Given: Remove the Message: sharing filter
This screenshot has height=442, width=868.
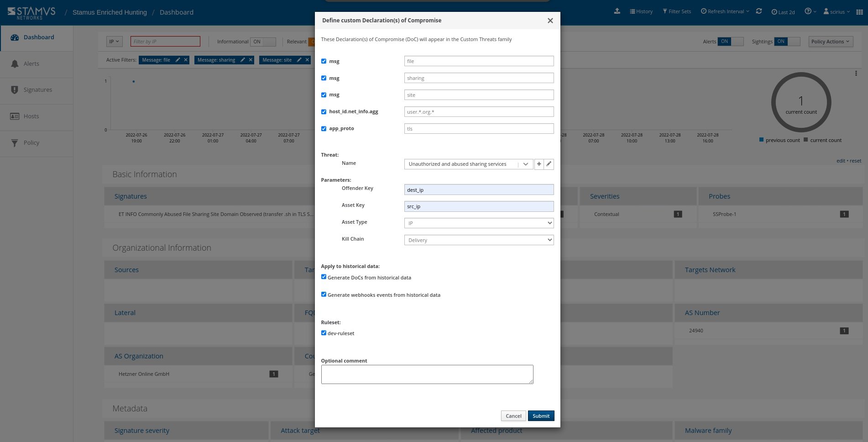Looking at the screenshot, I should [251, 60].
